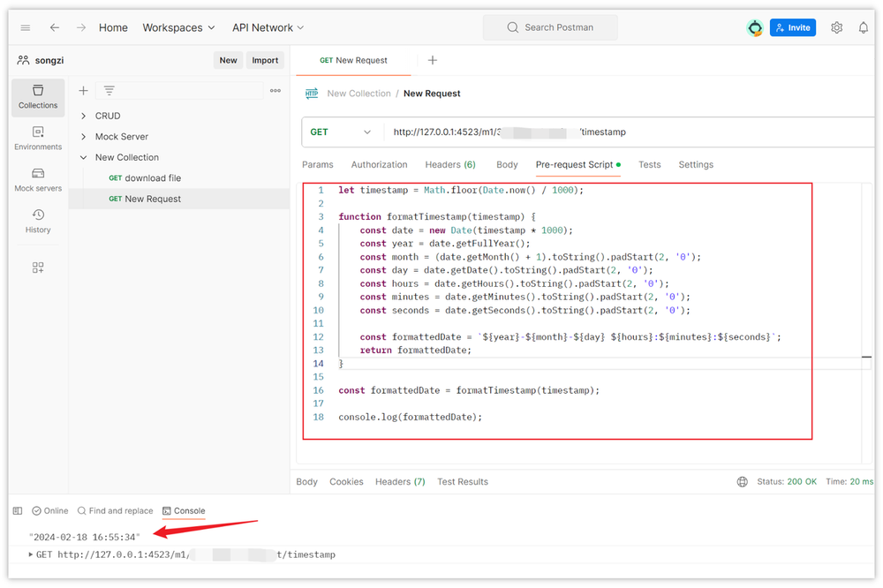Viewport: 883px width, 588px height.
Task: Open the Collections sidebar panel
Action: click(38, 97)
